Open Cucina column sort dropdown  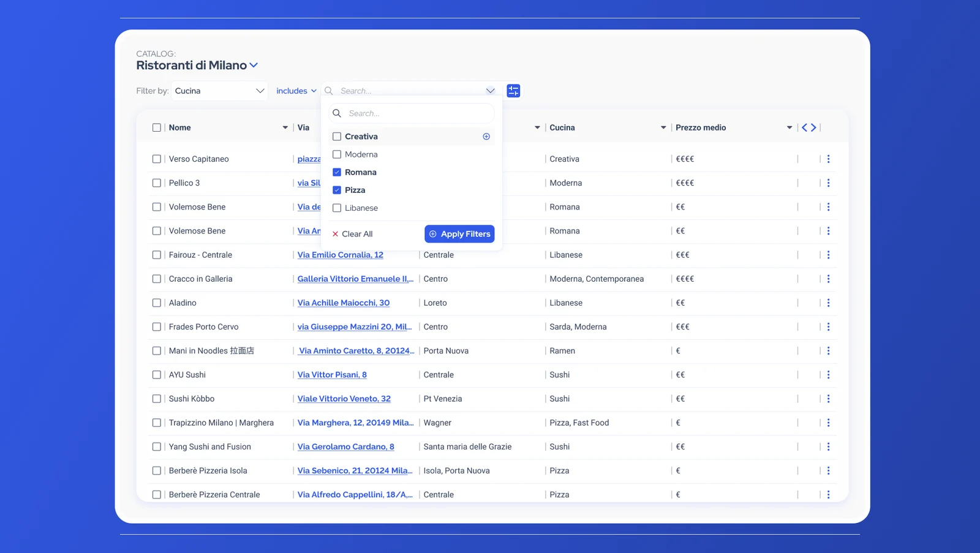point(663,127)
